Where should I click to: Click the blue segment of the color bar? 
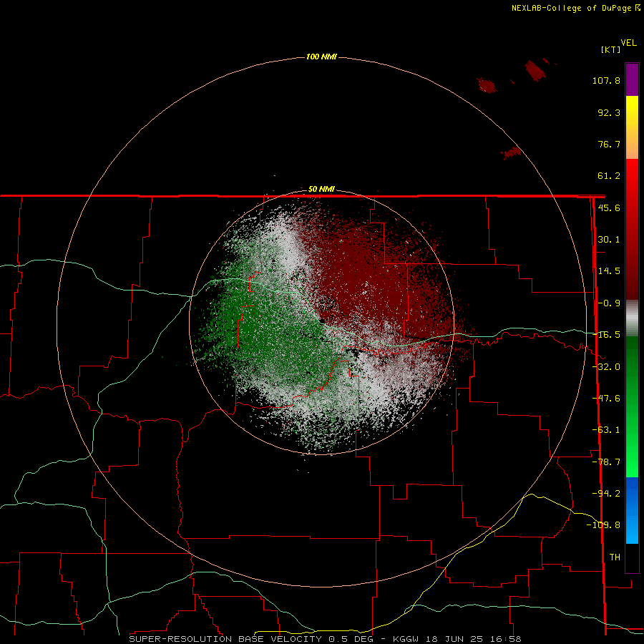point(632,510)
